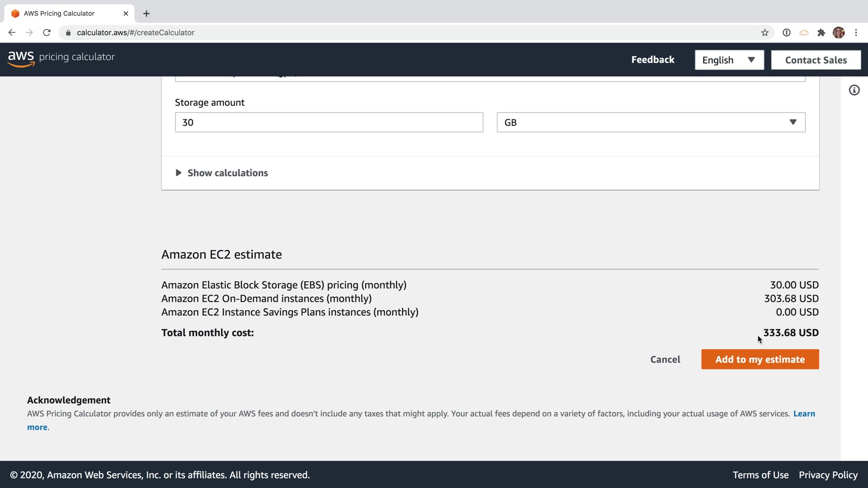Open a new browser tab
This screenshot has width=868, height=488.
pos(146,14)
